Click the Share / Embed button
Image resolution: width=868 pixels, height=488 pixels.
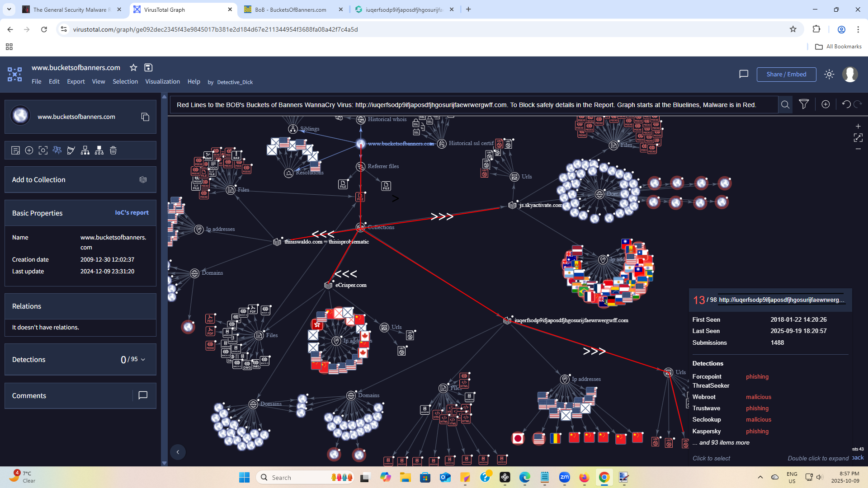click(x=787, y=74)
